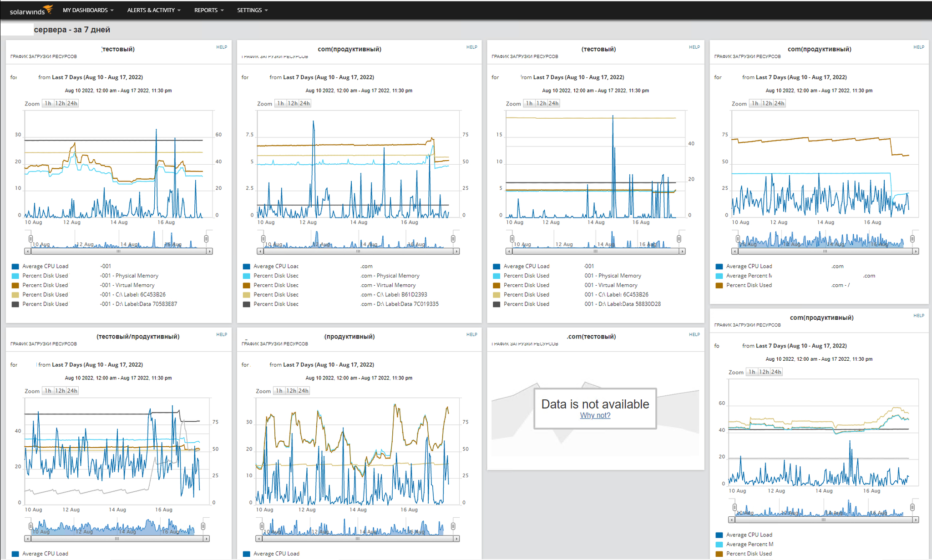932x560 pixels.
Task: Open the Reports menu
Action: (x=209, y=10)
